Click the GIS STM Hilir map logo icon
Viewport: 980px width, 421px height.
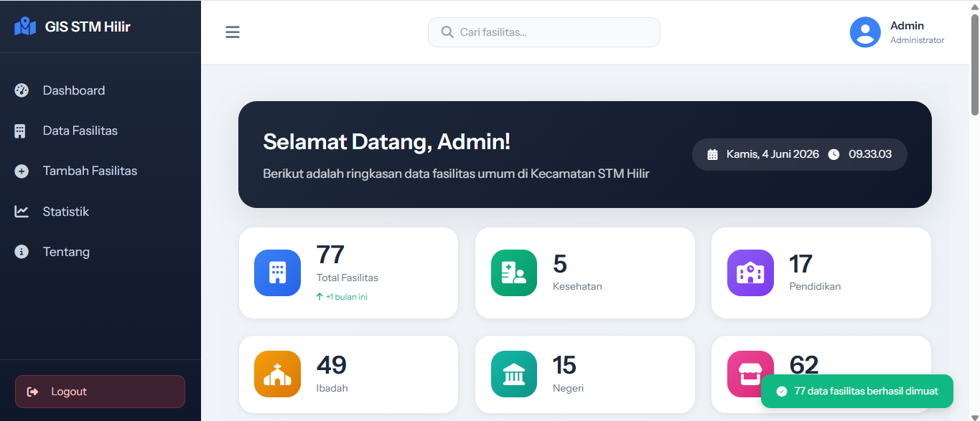click(x=25, y=27)
